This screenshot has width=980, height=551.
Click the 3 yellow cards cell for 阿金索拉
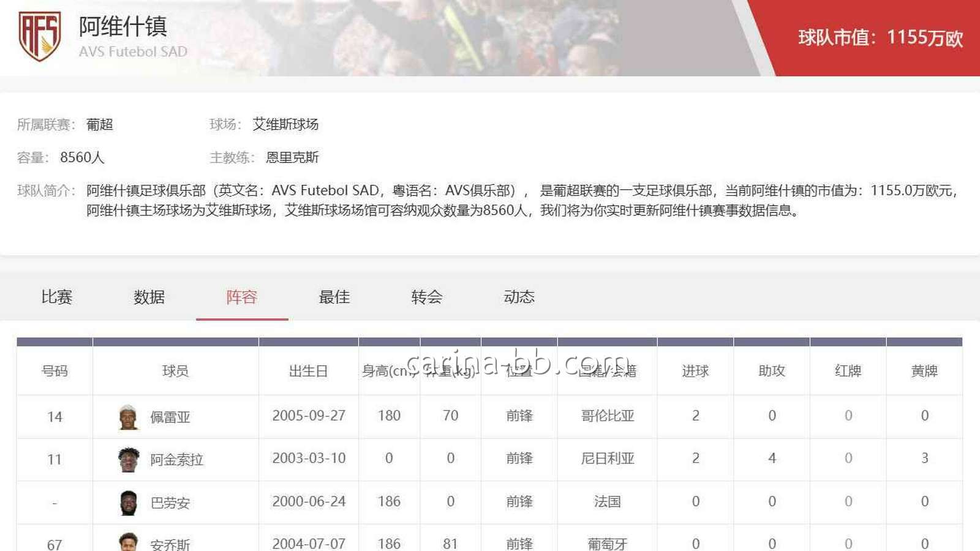point(925,459)
